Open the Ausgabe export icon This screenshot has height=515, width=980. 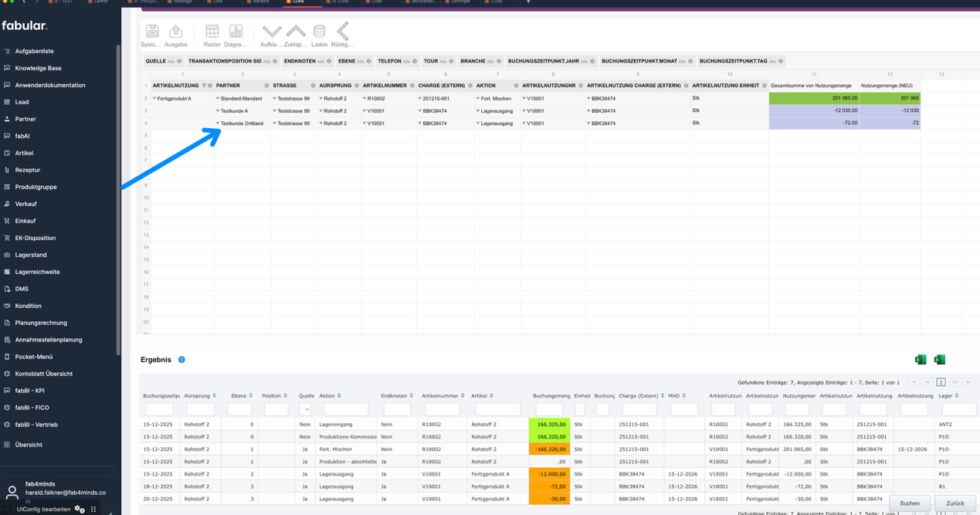(175, 32)
